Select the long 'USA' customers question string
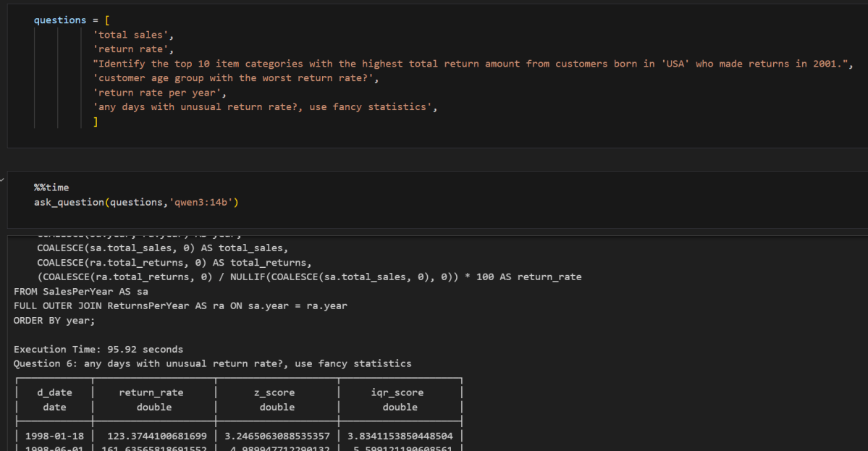 [x=434, y=63]
